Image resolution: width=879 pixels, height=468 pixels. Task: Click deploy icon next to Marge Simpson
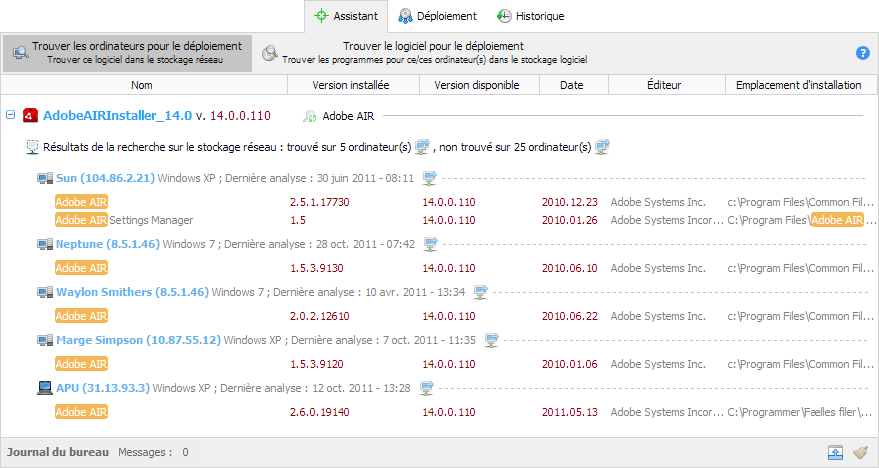(x=491, y=340)
